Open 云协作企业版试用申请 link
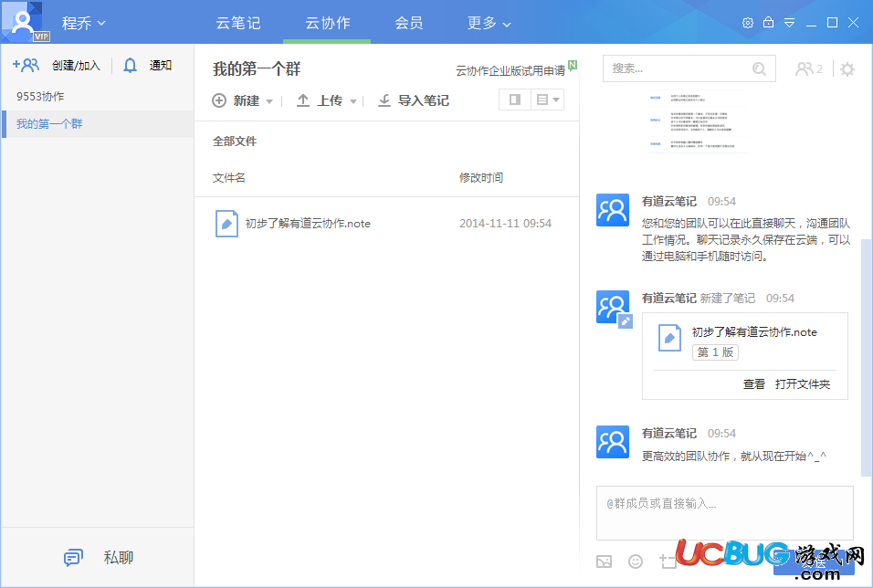The width and height of the screenshot is (873, 588). pos(510,70)
